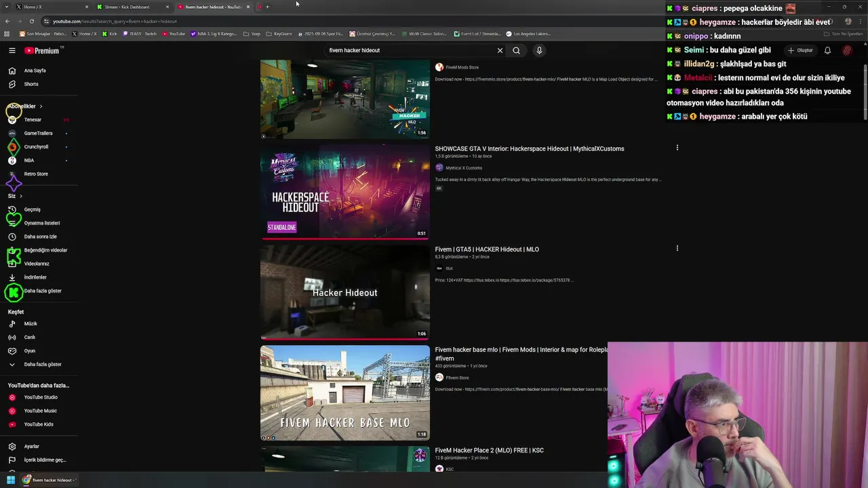
Task: Open Fivem GTA5 HACKER Hideout title
Action: (487, 249)
